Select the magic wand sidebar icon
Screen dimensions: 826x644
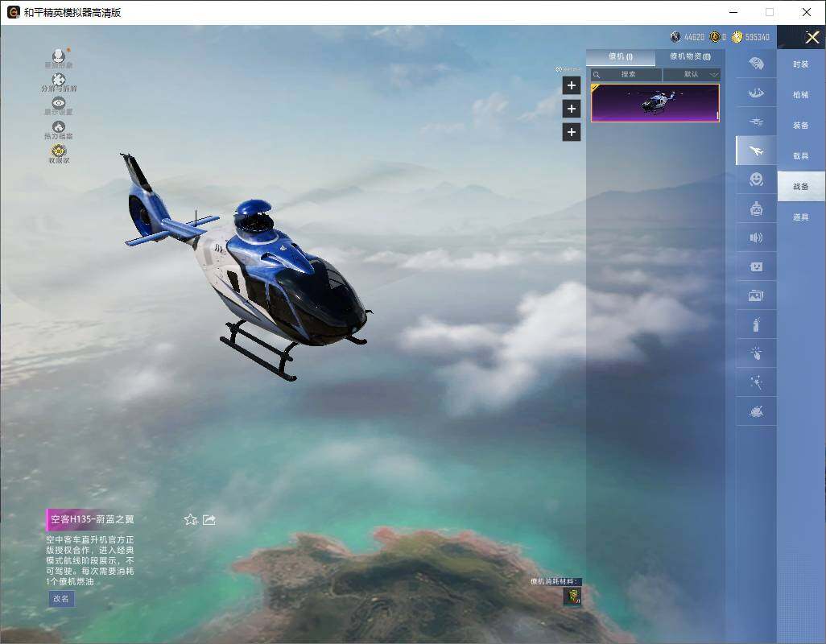(x=756, y=382)
